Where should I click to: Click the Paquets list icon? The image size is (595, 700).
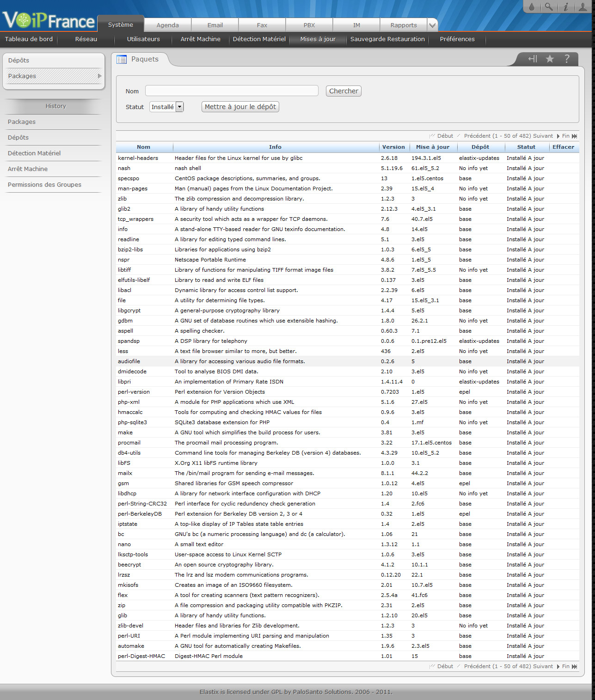(122, 59)
